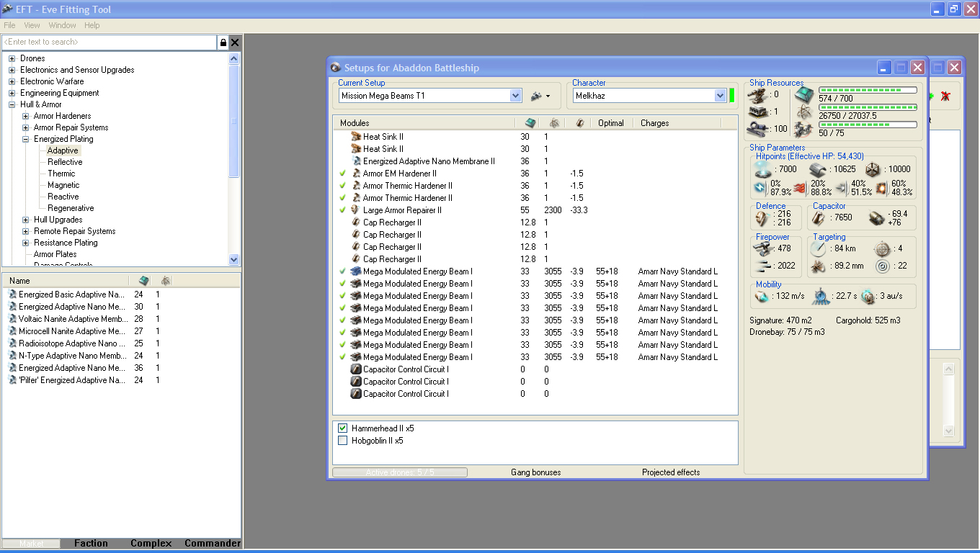
Task: Click the turret DPS icon showing 478
Action: pos(762,248)
